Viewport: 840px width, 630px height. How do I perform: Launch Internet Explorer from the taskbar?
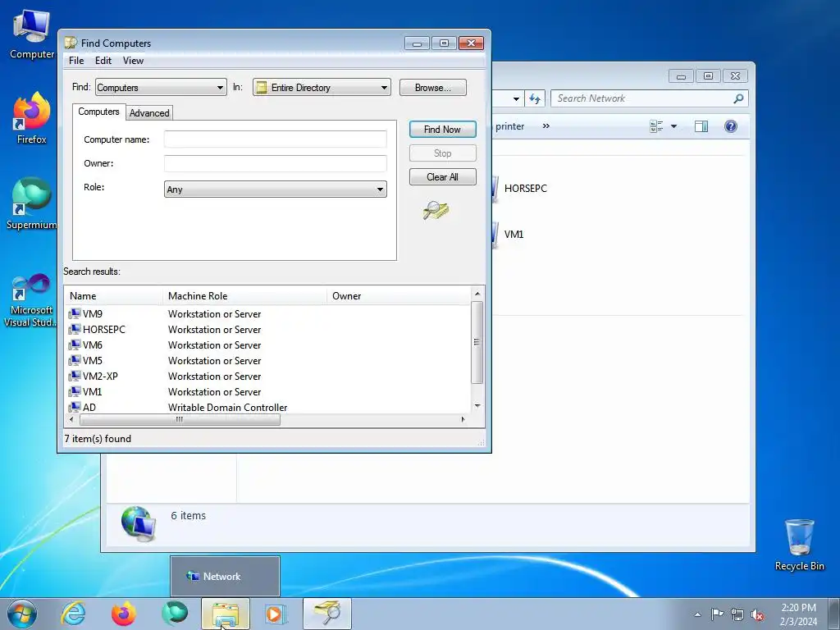coord(73,614)
